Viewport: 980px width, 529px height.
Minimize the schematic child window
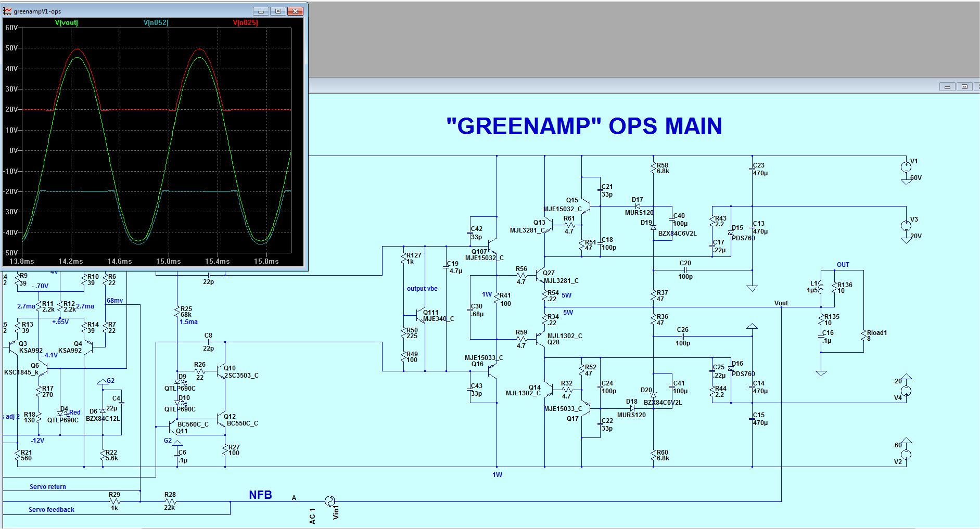click(947, 87)
